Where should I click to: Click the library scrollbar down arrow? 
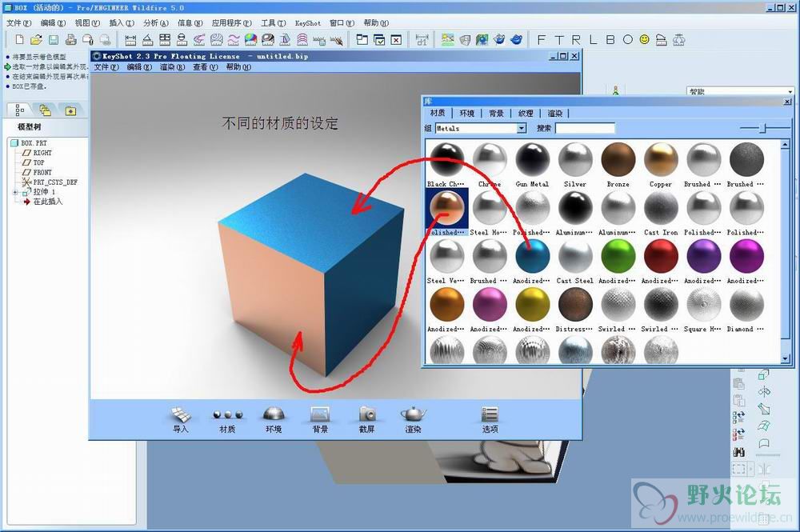pyautogui.click(x=786, y=359)
